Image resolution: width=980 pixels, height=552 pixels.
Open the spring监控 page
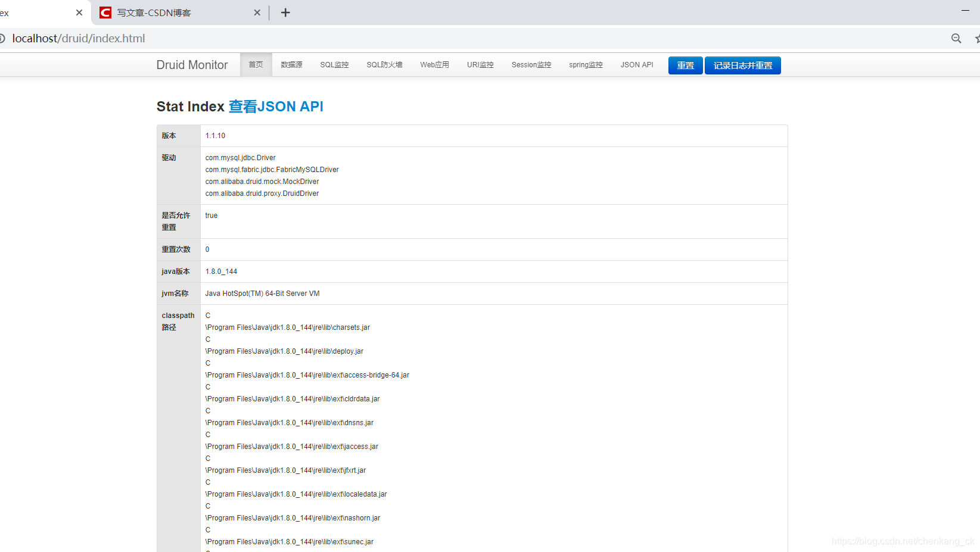(586, 65)
